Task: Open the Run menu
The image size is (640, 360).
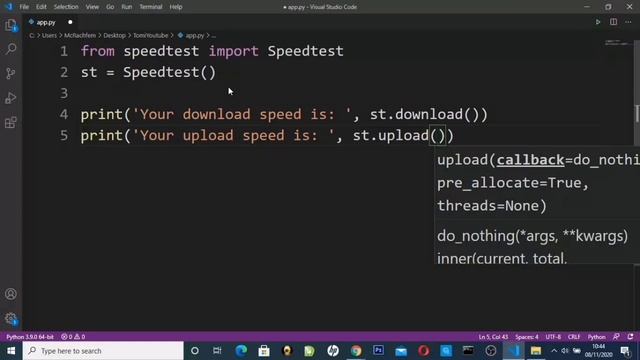Action: [127, 7]
